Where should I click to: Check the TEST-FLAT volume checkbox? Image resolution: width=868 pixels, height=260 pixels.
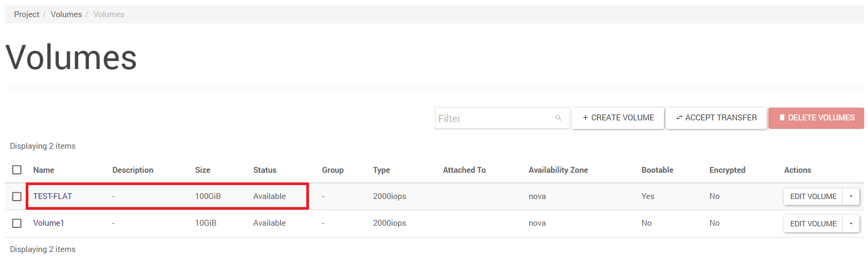(17, 196)
